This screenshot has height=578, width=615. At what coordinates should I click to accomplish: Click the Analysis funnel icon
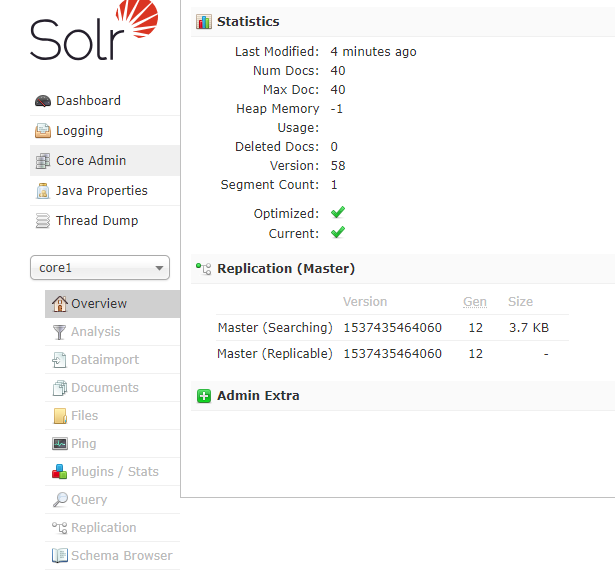[60, 332]
